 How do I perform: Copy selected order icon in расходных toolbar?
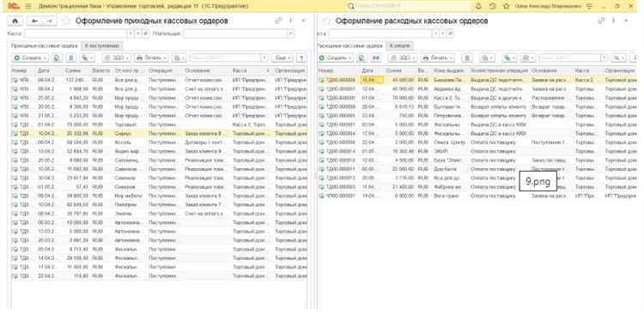[361, 58]
